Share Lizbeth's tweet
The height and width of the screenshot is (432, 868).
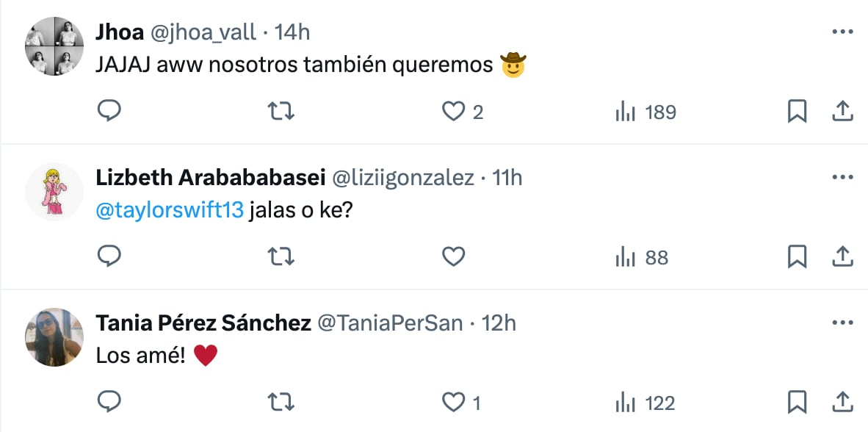(842, 256)
